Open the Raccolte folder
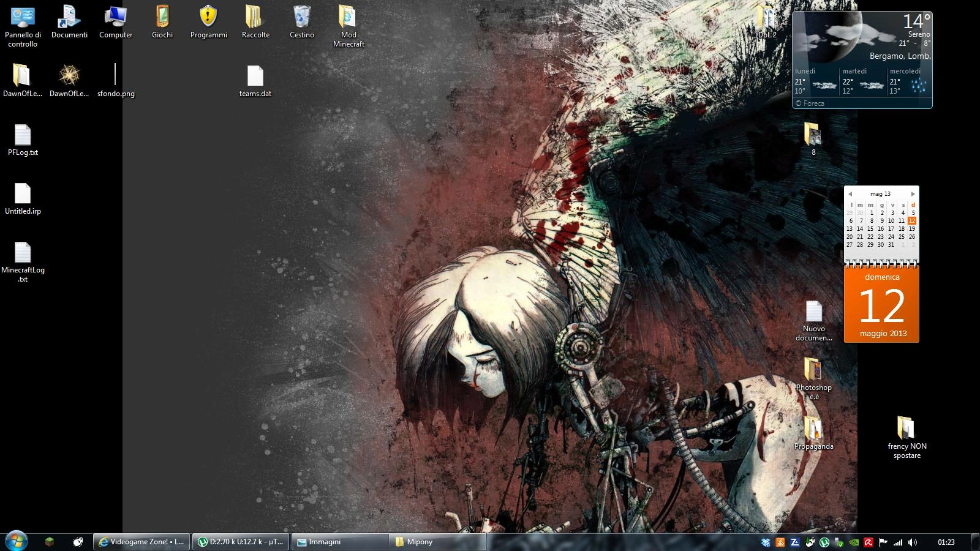 point(255,23)
